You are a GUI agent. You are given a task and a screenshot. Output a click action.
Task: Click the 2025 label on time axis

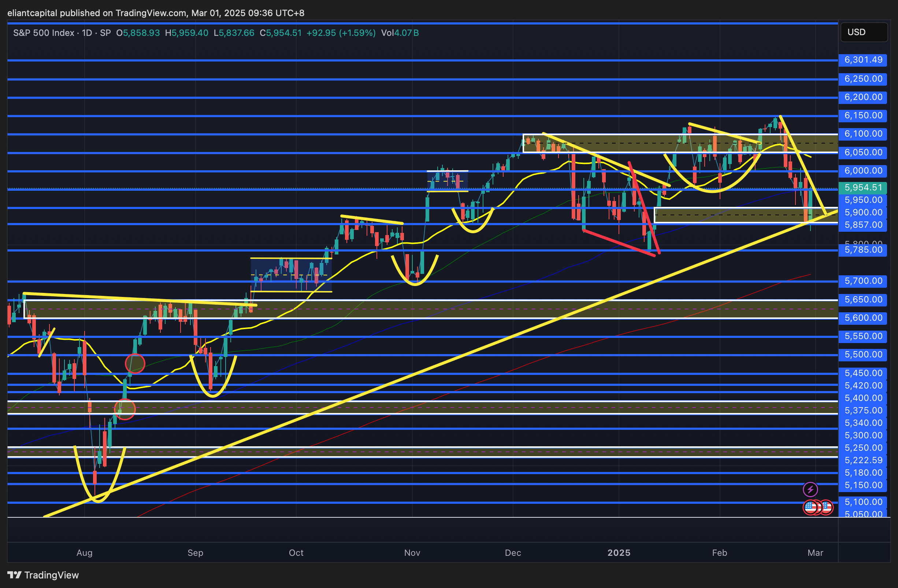619,552
